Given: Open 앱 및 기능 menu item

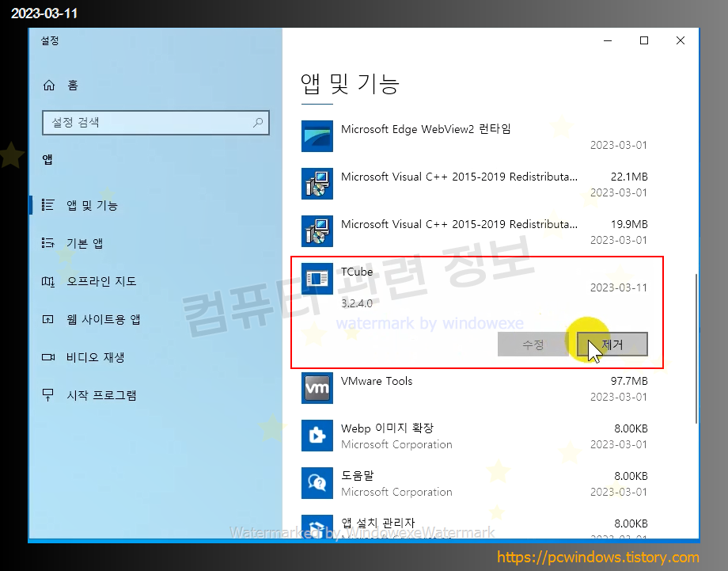Looking at the screenshot, I should [92, 205].
